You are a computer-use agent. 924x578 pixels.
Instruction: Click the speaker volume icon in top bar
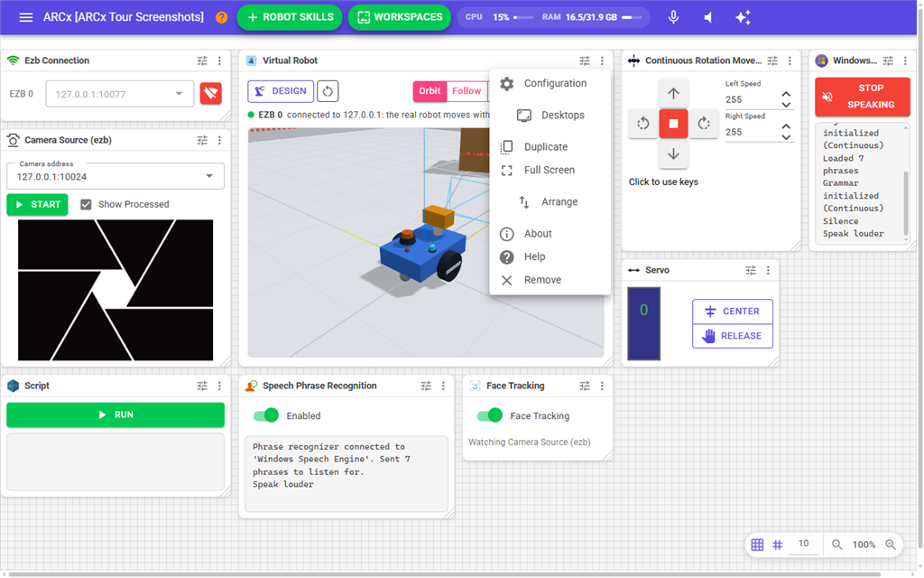point(708,17)
